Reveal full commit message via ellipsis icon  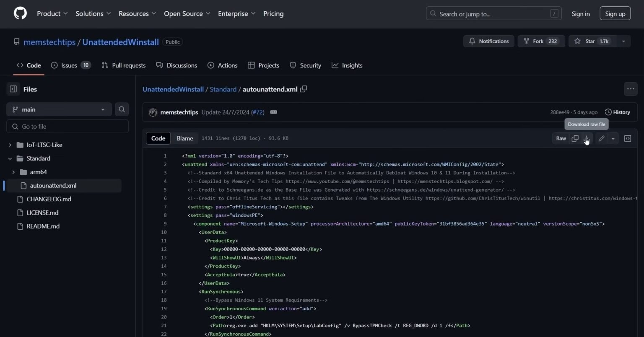pyautogui.click(x=273, y=112)
